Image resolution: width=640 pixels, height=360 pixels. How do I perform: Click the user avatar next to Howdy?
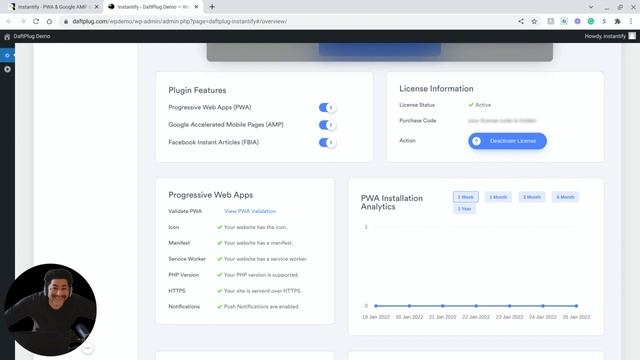pyautogui.click(x=632, y=36)
